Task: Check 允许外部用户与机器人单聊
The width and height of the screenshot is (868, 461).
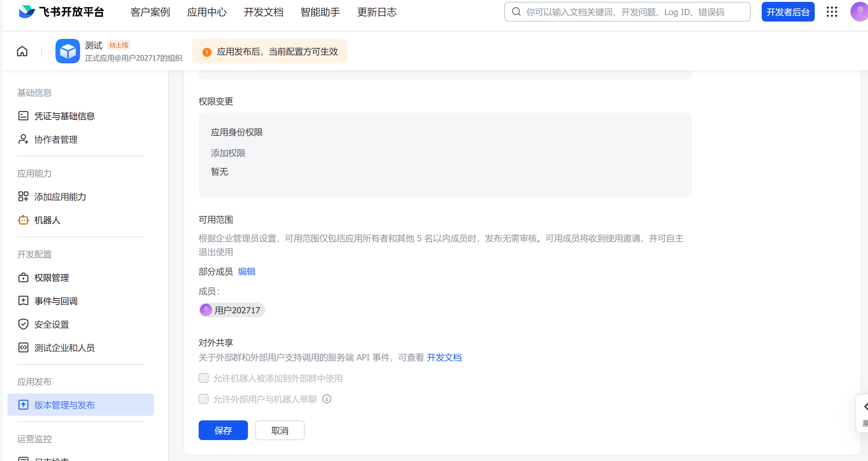Action: [x=204, y=399]
